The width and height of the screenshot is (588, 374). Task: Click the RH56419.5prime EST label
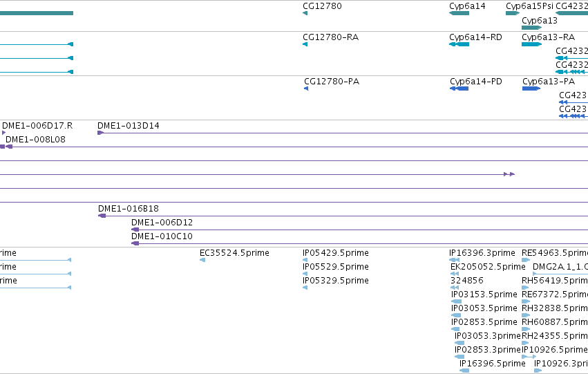pyautogui.click(x=555, y=281)
